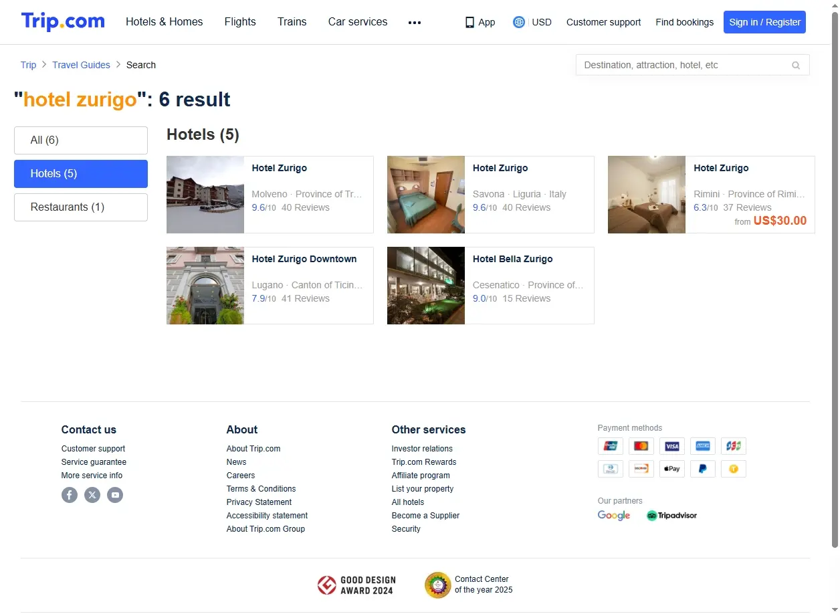Open the Hotels & Homes menu

click(x=165, y=21)
